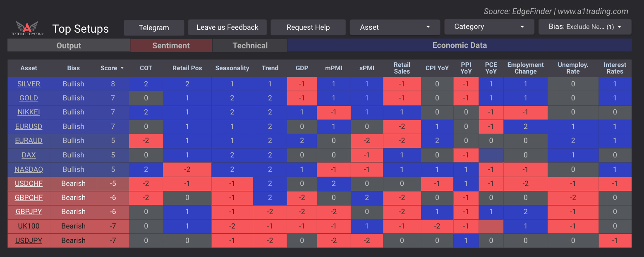Open the Telegram button
Screen dimensions: 644x257
154,28
